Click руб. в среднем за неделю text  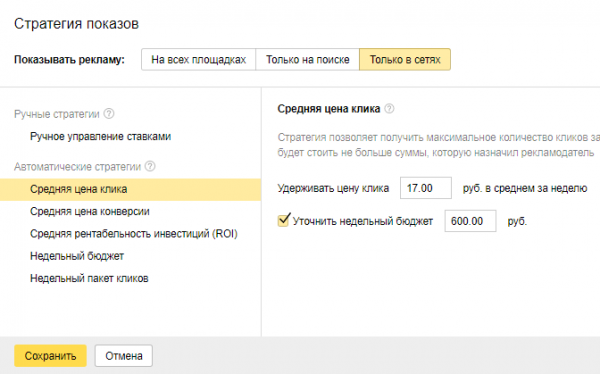click(x=525, y=188)
